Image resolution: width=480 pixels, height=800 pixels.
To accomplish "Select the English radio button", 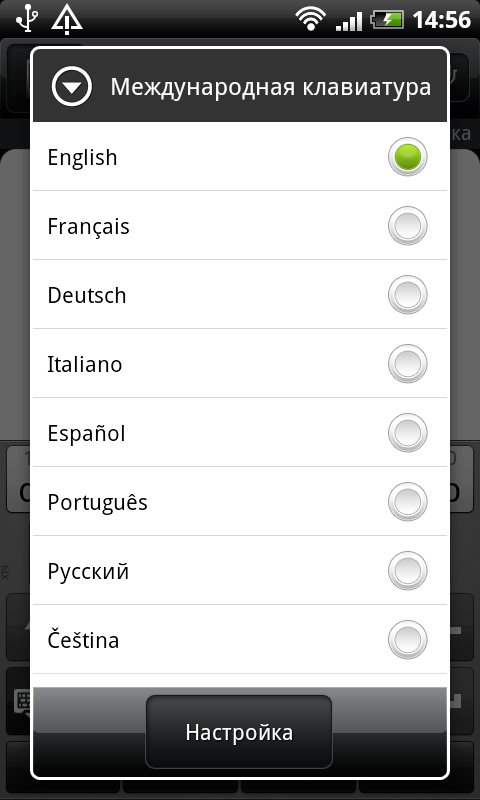I will click(x=408, y=157).
